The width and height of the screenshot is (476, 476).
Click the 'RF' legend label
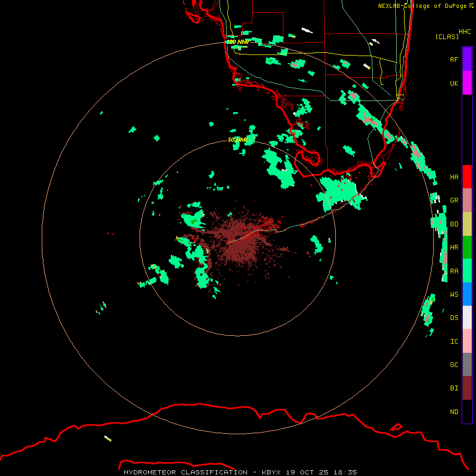click(x=454, y=59)
